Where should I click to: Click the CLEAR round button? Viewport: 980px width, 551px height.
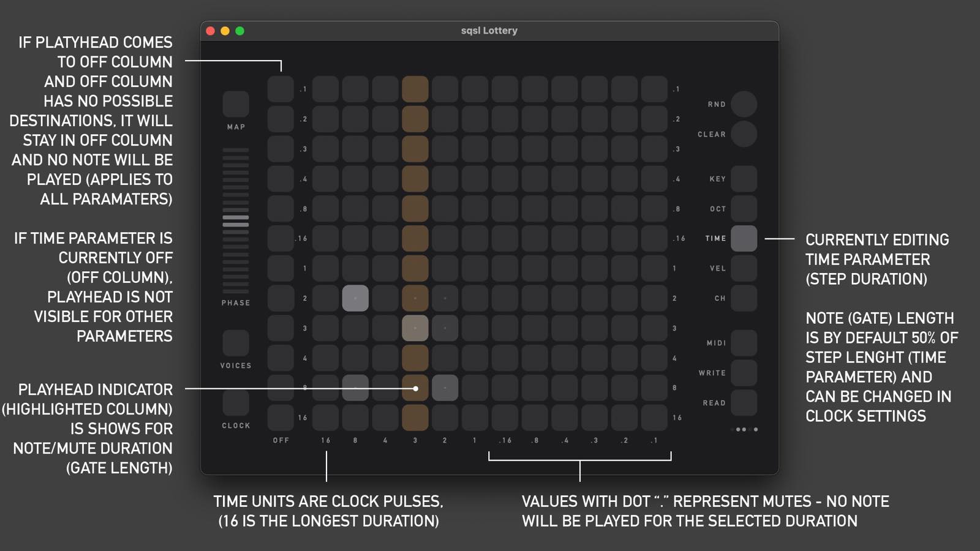[x=744, y=134]
